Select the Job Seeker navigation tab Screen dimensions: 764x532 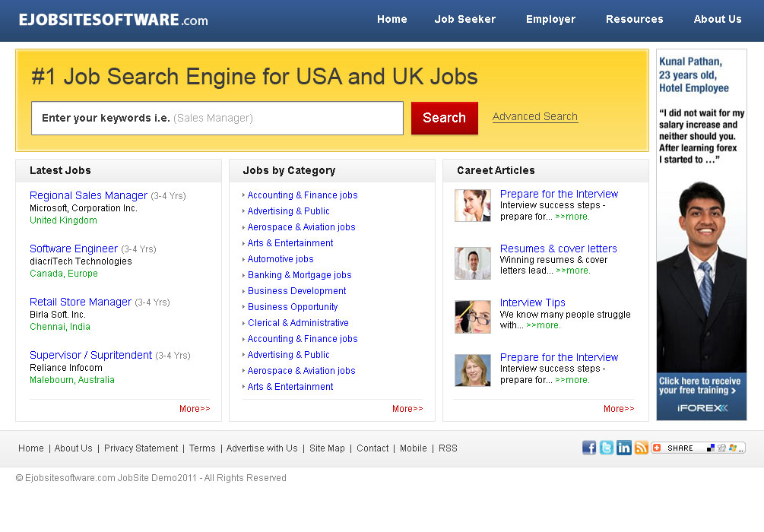click(464, 19)
